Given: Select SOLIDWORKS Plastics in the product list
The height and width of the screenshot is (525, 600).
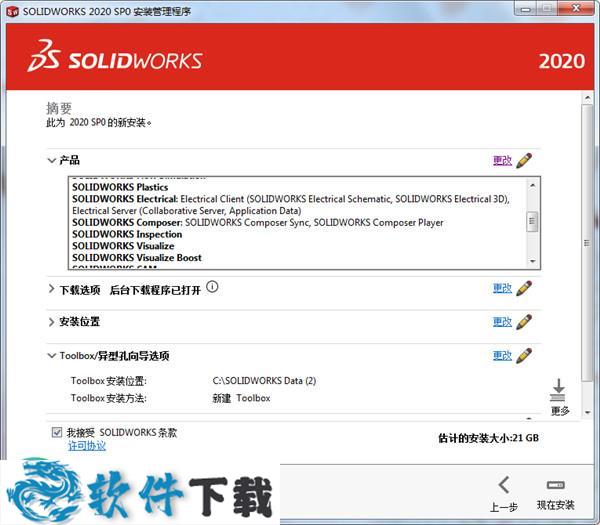Looking at the screenshot, I should (120, 187).
